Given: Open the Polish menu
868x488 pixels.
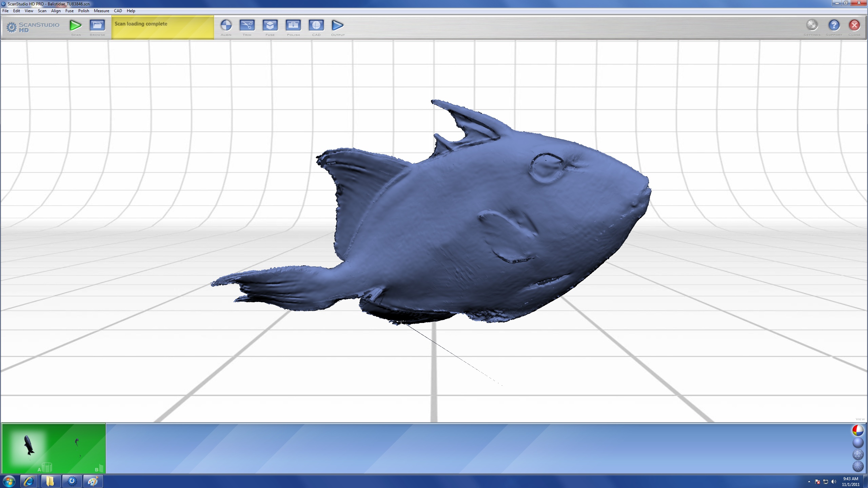Looking at the screenshot, I should point(83,11).
